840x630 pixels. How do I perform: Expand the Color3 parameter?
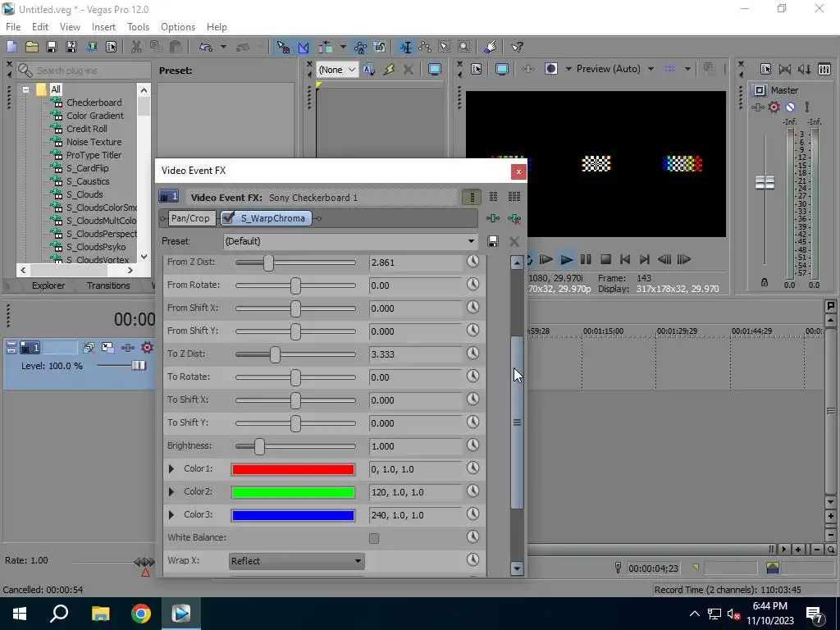click(x=171, y=515)
